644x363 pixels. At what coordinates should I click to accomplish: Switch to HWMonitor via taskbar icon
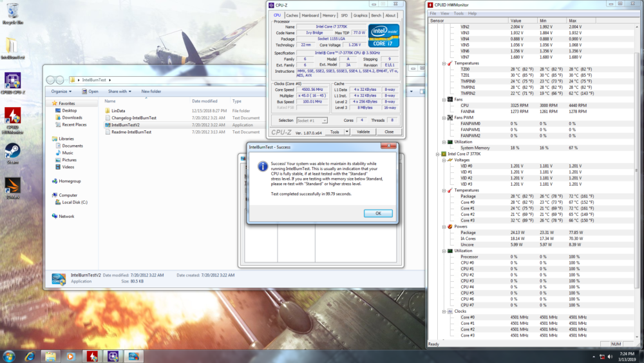(x=92, y=356)
